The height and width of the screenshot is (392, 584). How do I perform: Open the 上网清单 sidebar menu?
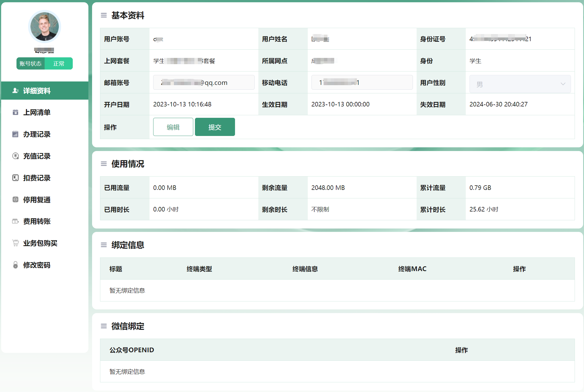point(45,112)
